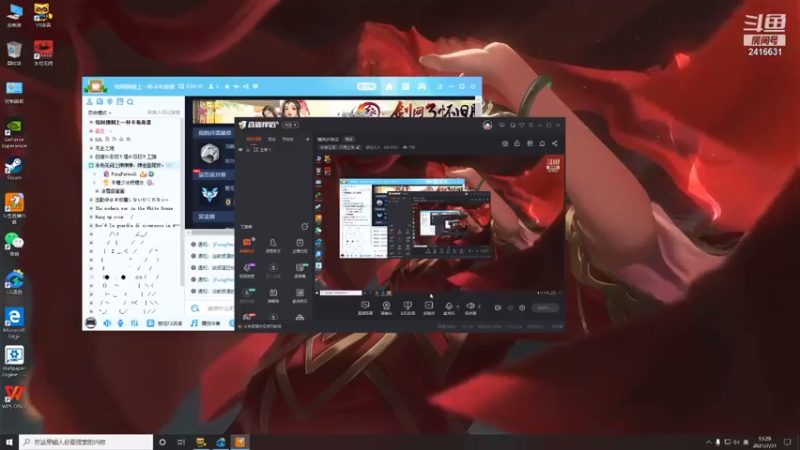Click the start streaming button
This screenshot has width=800, height=450.
[x=545, y=308]
